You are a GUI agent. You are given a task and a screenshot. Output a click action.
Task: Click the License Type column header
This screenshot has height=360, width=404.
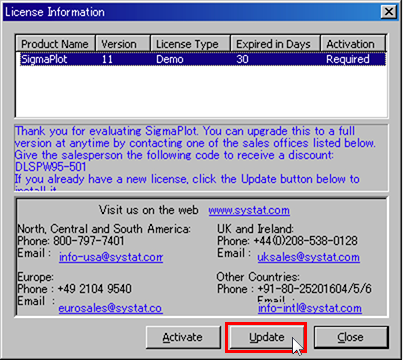(190, 44)
